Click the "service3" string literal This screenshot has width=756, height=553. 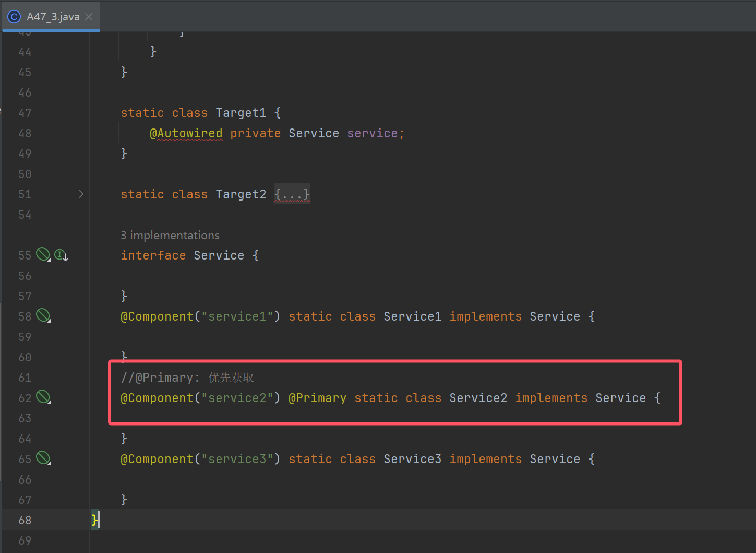237,459
